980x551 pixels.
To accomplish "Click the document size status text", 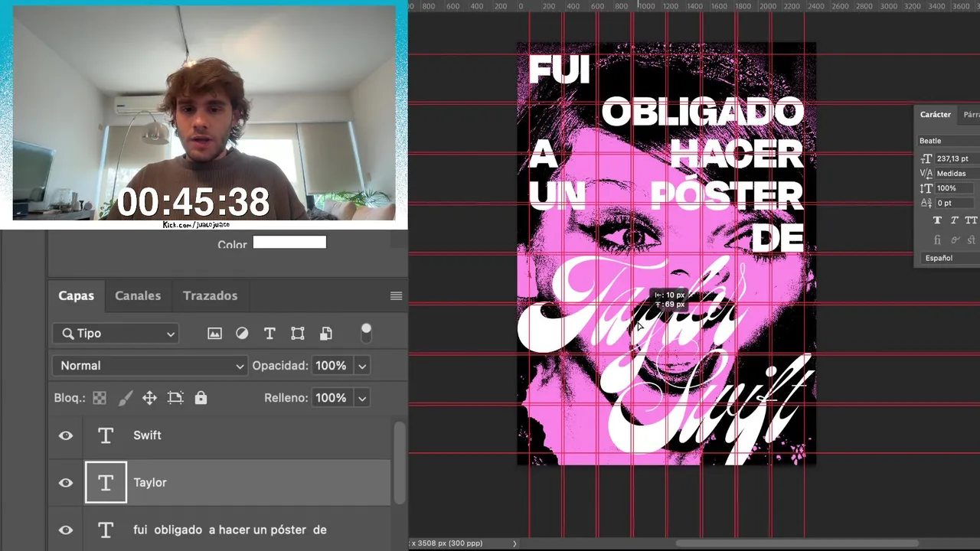I will pos(446,543).
